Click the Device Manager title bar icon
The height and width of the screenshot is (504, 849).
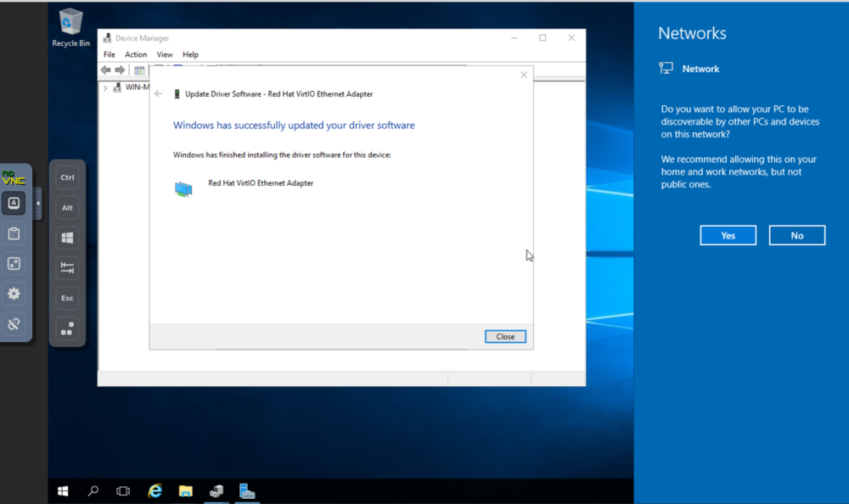click(107, 38)
